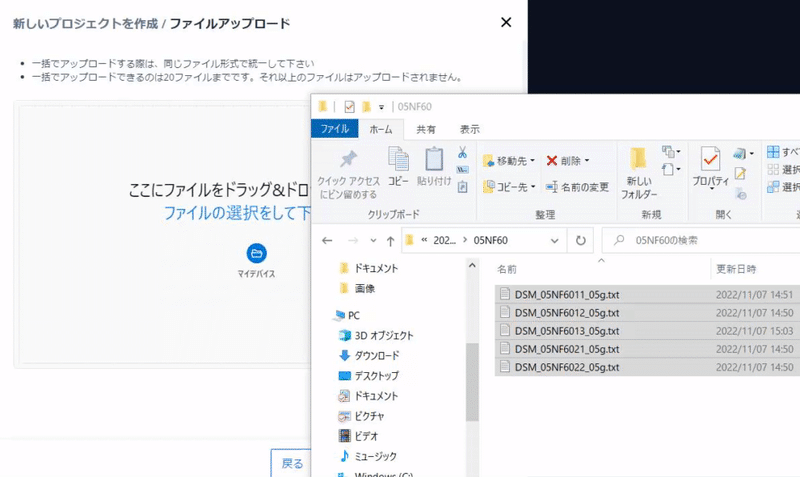Sort by 更新日時 column header
The image size is (800, 477).
[736, 269]
